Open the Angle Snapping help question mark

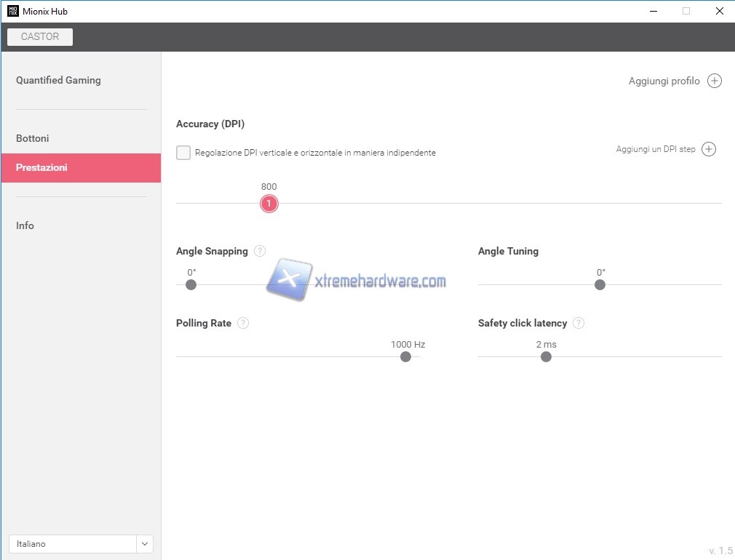(x=260, y=251)
